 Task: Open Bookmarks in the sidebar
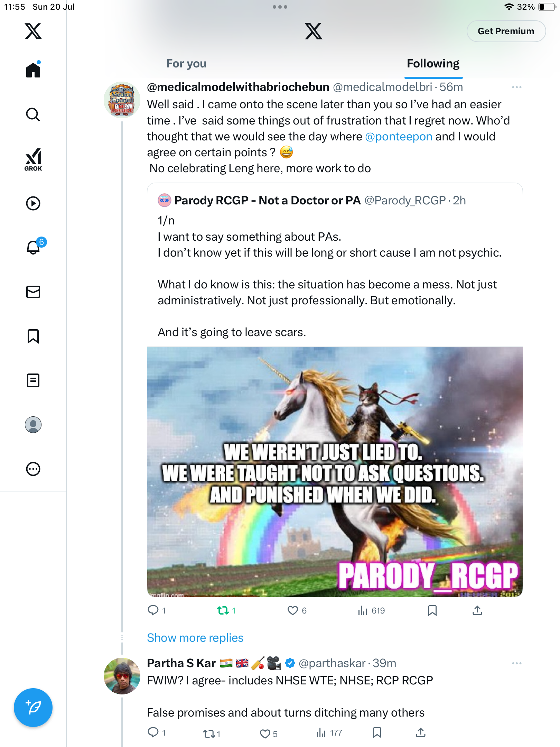point(33,336)
